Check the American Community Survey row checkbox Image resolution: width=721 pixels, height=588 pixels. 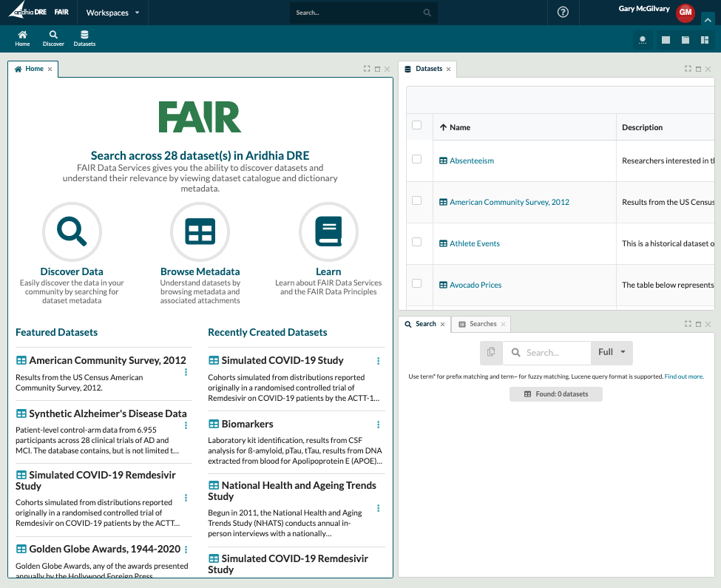pos(416,200)
